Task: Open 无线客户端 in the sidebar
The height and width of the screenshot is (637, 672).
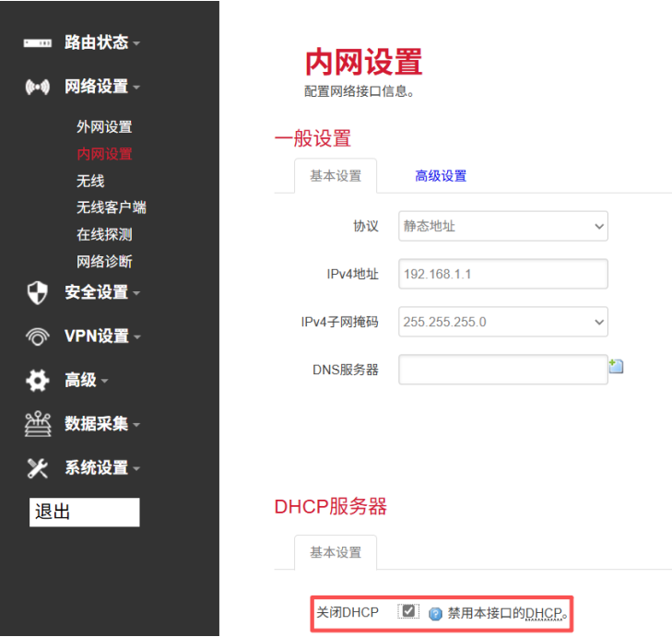Action: pos(112,207)
